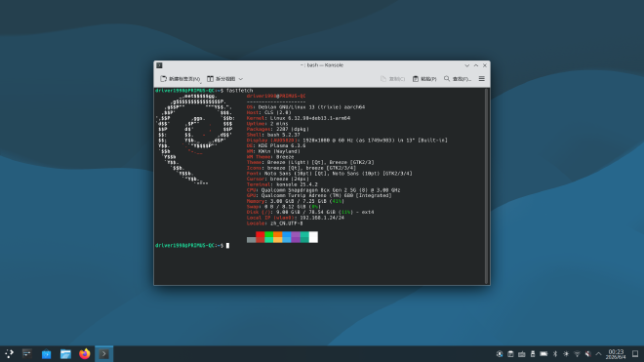Click the 'OS: Debian GNU/Linux 13 (trixie)' line
Image resolution: width=644 pixels, height=362 pixels.
(305, 107)
